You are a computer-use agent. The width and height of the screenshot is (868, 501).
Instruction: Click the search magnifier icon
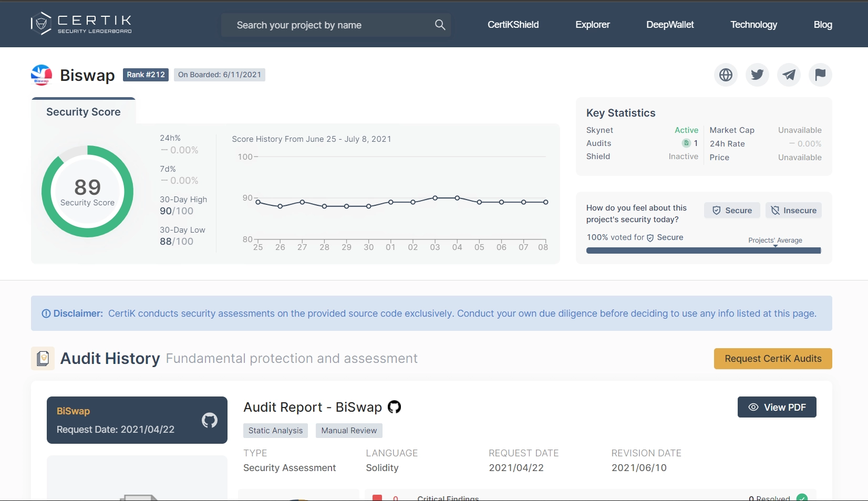[x=440, y=25]
